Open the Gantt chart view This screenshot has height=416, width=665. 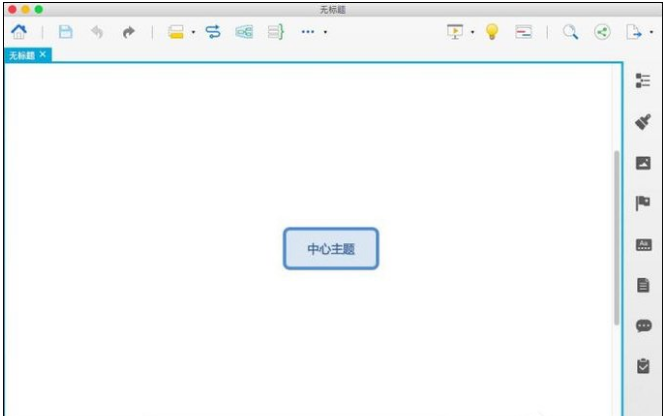tap(524, 32)
